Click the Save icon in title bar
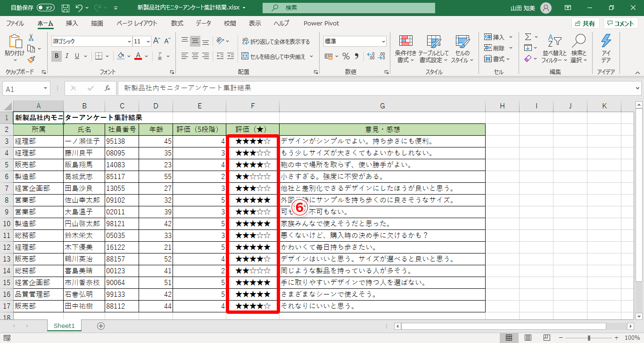 click(66, 8)
